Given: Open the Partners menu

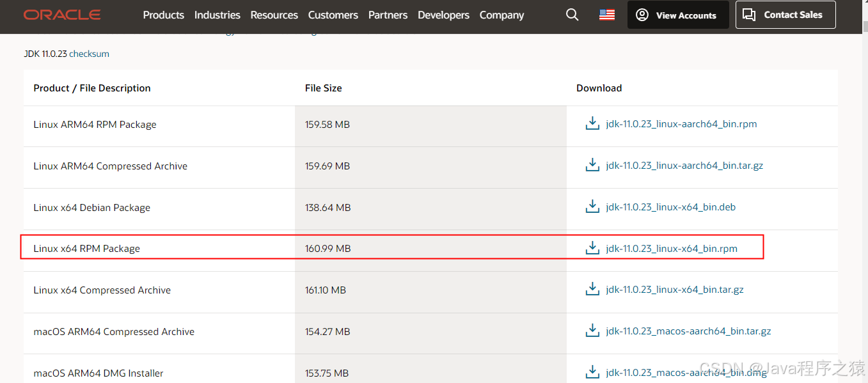Looking at the screenshot, I should (x=388, y=15).
